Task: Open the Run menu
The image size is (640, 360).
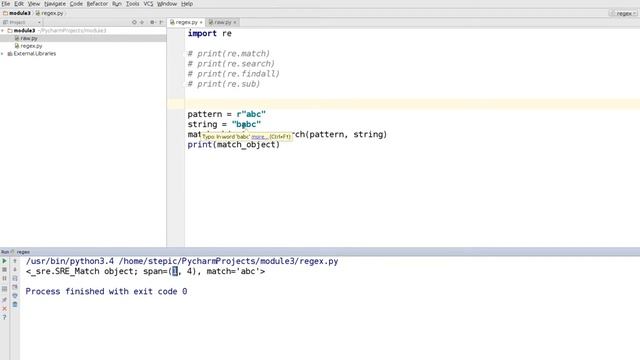Action: [x=117, y=4]
